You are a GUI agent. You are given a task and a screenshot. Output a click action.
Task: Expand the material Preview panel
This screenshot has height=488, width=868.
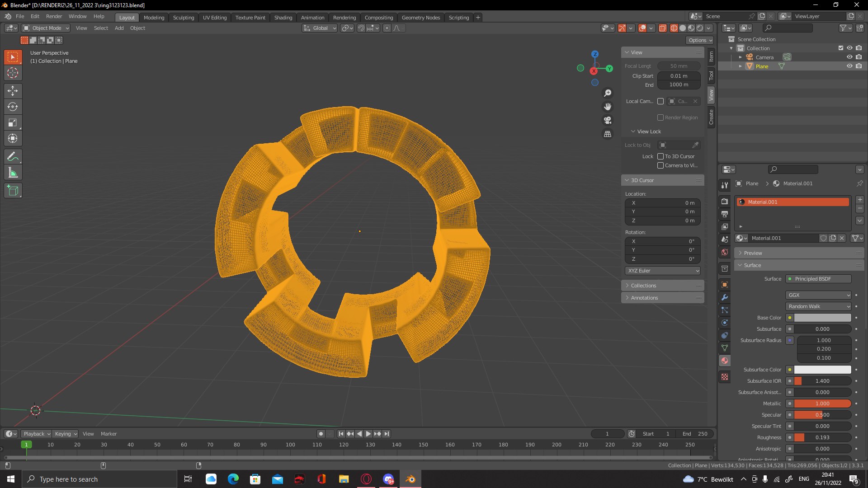click(x=799, y=253)
